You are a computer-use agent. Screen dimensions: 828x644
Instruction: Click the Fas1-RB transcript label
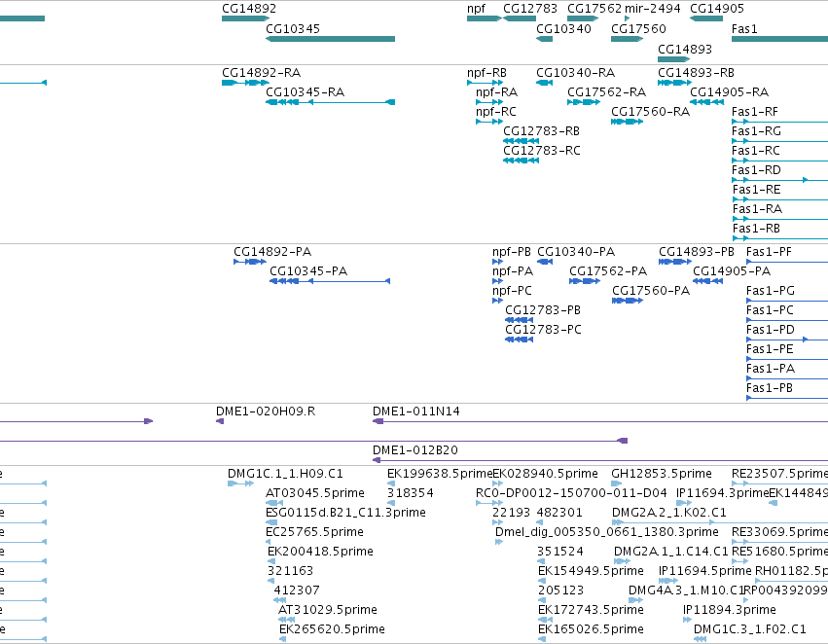click(756, 229)
